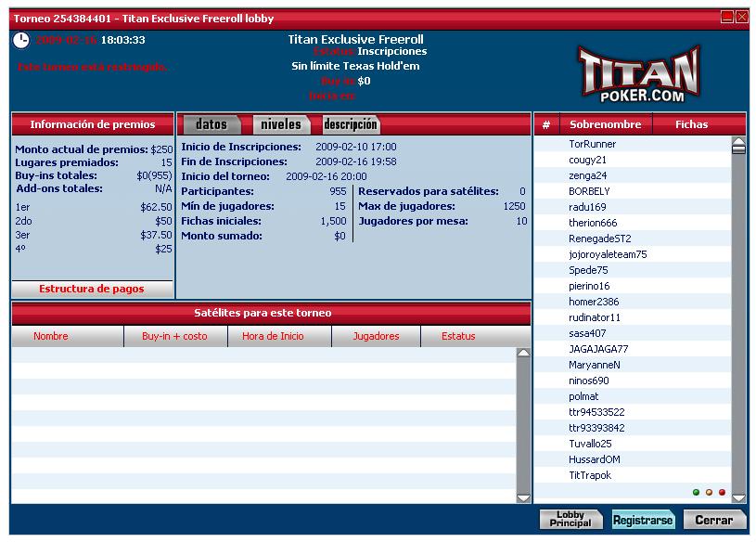The width and height of the screenshot is (756, 542).
Task: Click the Titan Poker logo
Action: pyautogui.click(x=639, y=73)
